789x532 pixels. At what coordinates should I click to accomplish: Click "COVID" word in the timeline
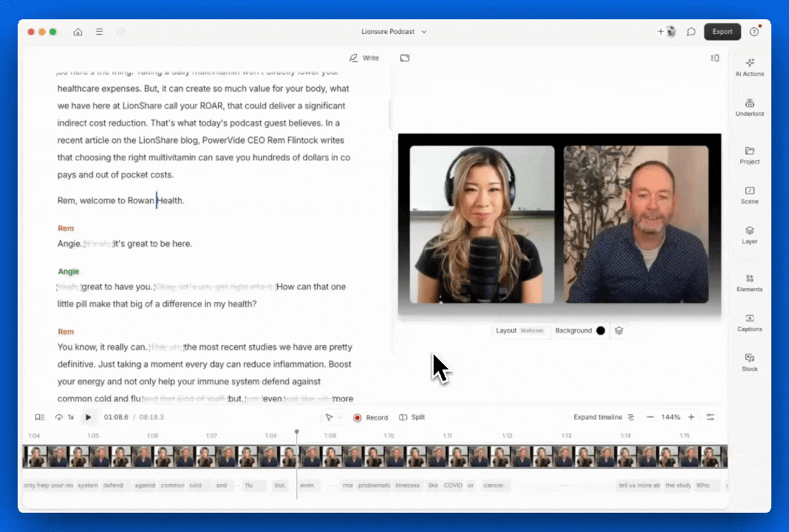(x=453, y=485)
